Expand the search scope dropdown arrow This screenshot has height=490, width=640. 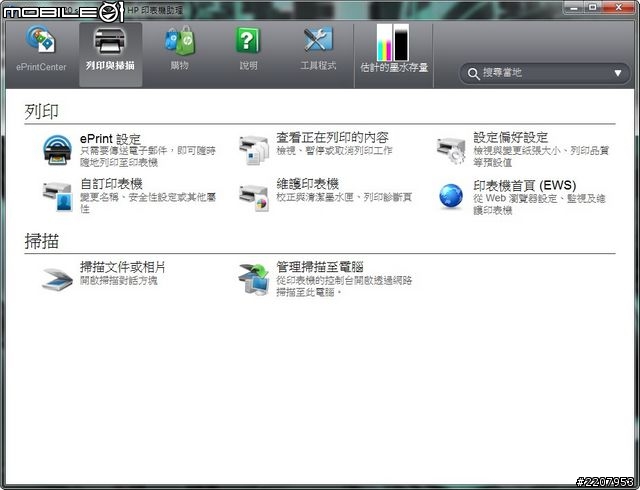(x=618, y=73)
